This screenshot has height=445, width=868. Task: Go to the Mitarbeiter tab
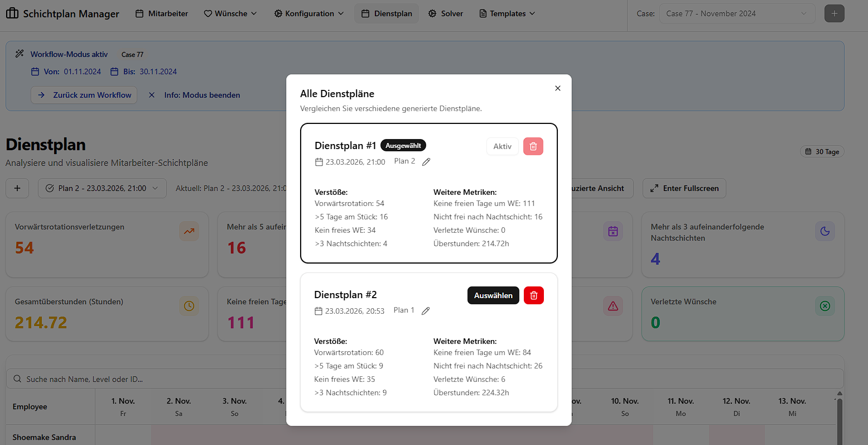[x=162, y=13]
